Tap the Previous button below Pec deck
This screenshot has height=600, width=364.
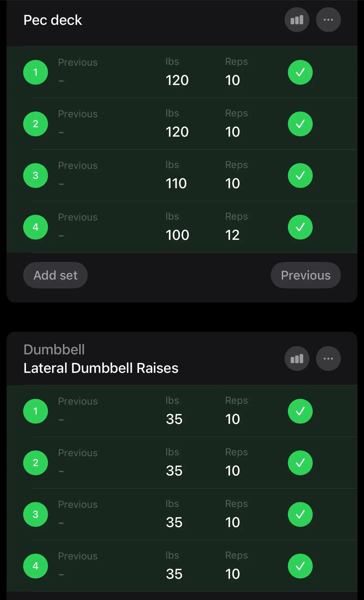(306, 275)
